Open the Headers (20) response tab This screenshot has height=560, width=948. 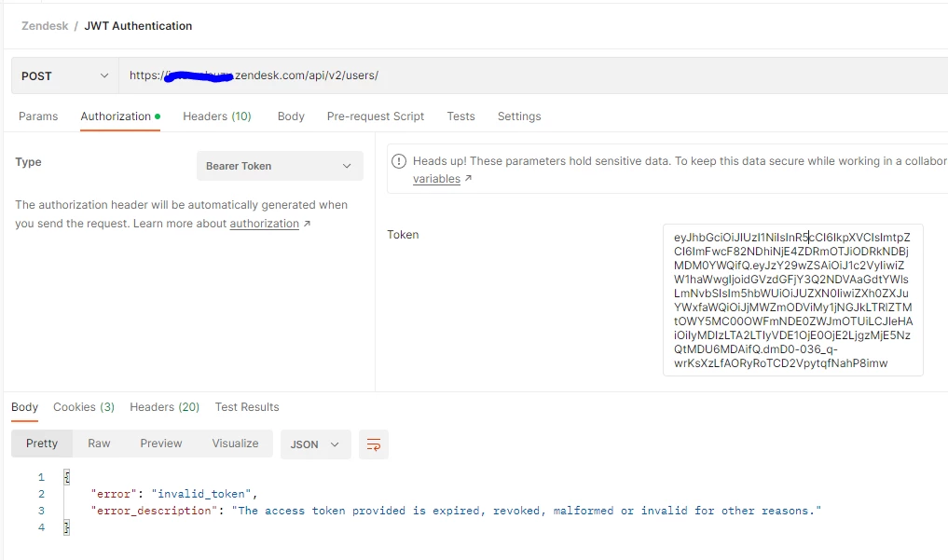164,407
